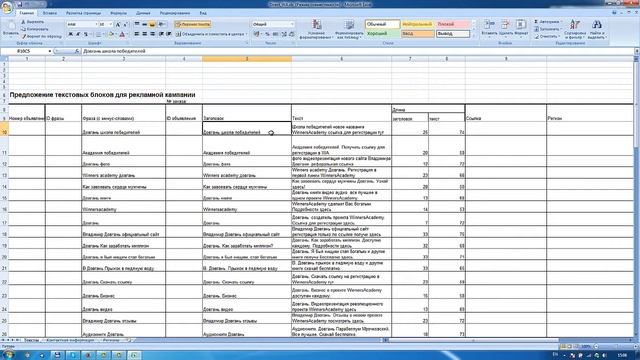Decrease font size with the small A icon
640x360 pixels.
pos(125,24)
